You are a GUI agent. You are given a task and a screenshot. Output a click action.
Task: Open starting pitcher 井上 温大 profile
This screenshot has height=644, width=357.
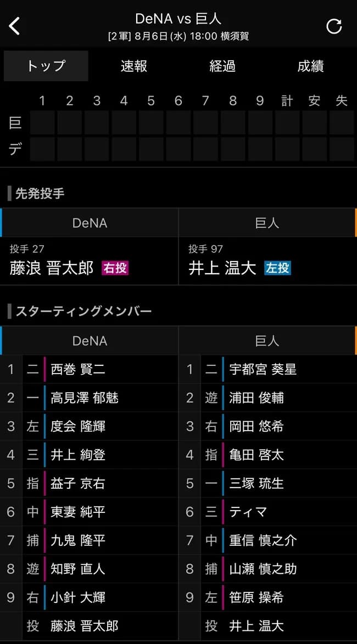click(225, 267)
